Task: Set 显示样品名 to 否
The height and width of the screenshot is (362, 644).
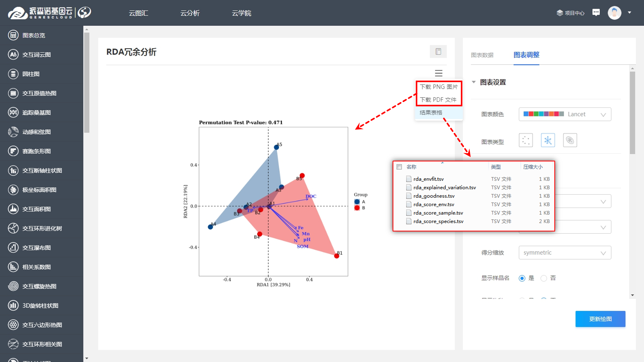Action: coord(544,278)
